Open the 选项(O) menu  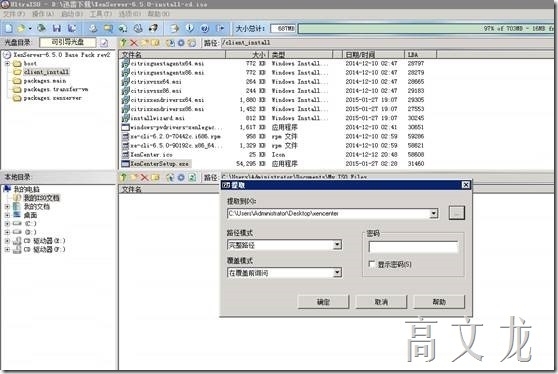pyautogui.click(x=129, y=14)
